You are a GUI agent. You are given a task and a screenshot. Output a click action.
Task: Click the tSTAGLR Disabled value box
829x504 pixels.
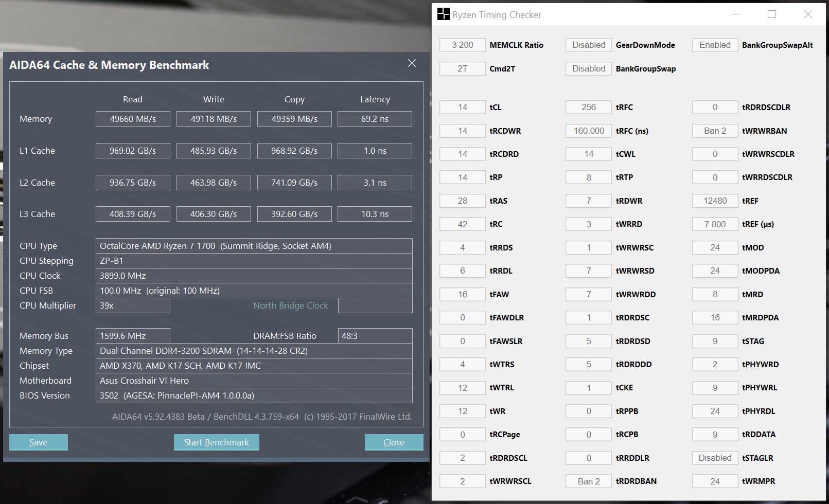pyautogui.click(x=715, y=458)
